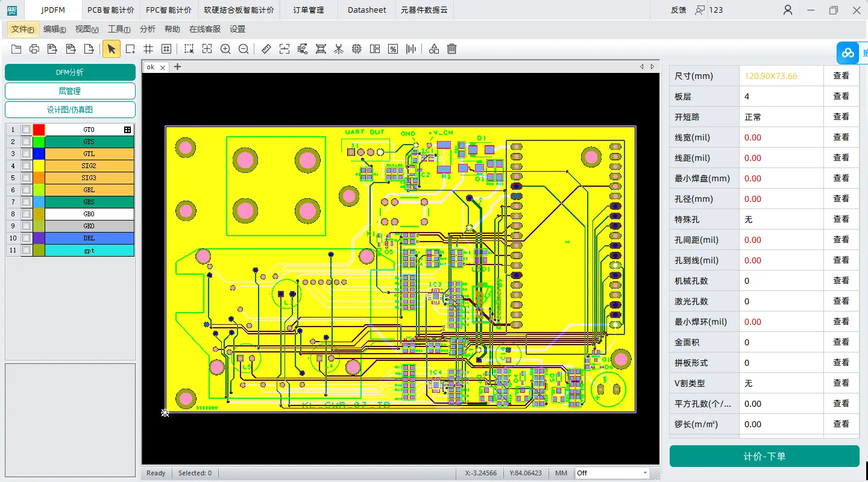Image resolution: width=868 pixels, height=482 pixels.
Task: Select the GKO layer name row
Action: 89,226
